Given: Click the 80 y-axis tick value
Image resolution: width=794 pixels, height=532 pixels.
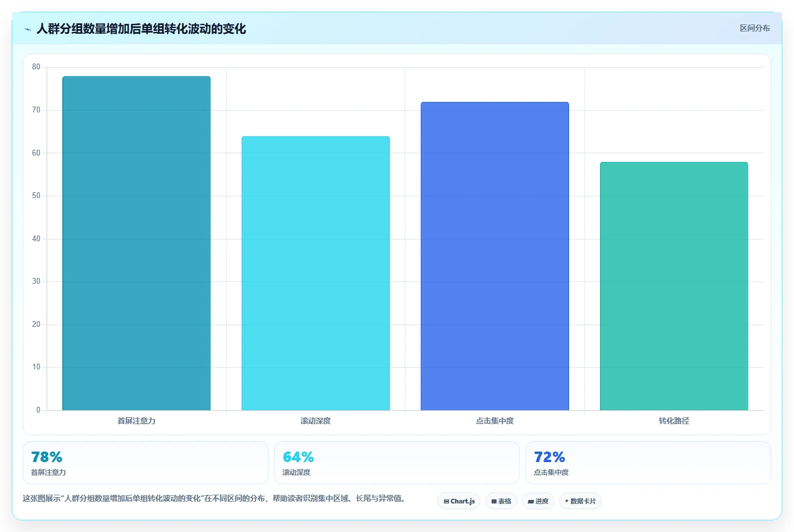Looking at the screenshot, I should coord(36,67).
